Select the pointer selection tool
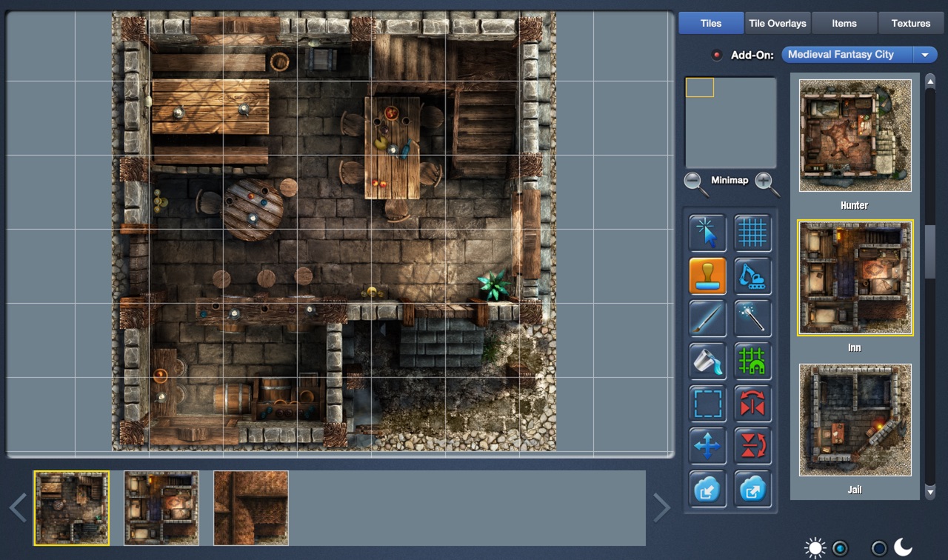 pos(707,233)
